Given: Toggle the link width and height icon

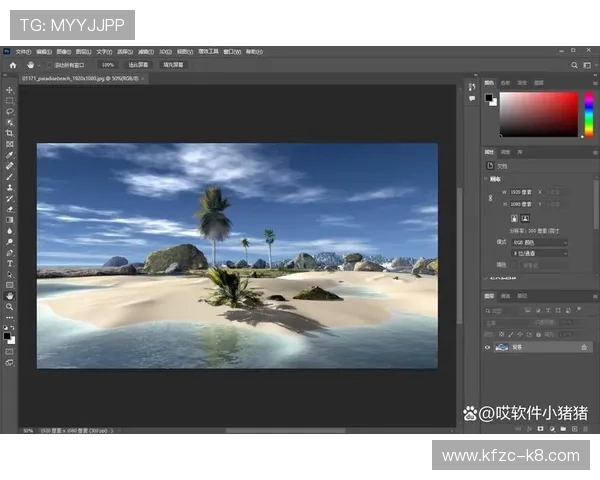Looking at the screenshot, I should [x=490, y=197].
